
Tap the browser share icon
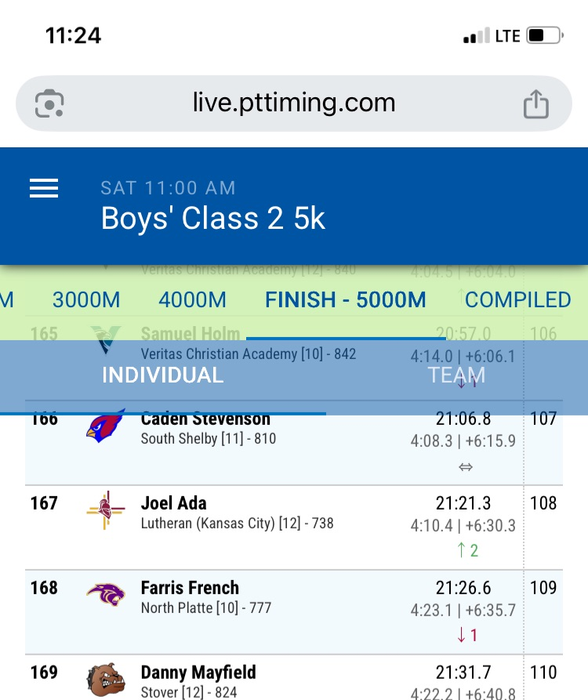536,103
